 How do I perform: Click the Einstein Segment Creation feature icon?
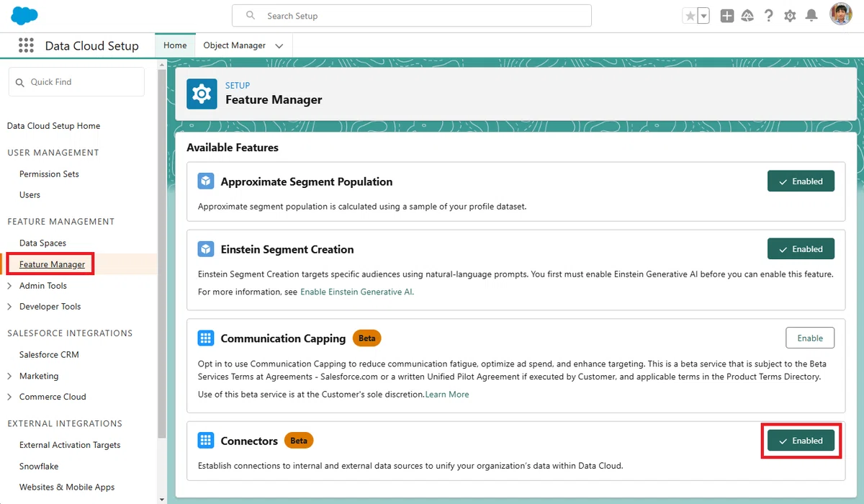pyautogui.click(x=206, y=249)
